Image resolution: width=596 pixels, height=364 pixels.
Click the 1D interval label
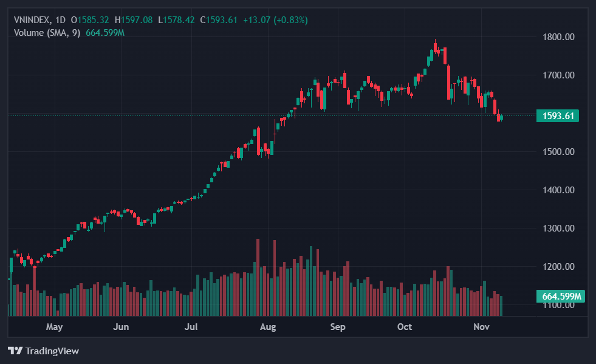(x=60, y=20)
